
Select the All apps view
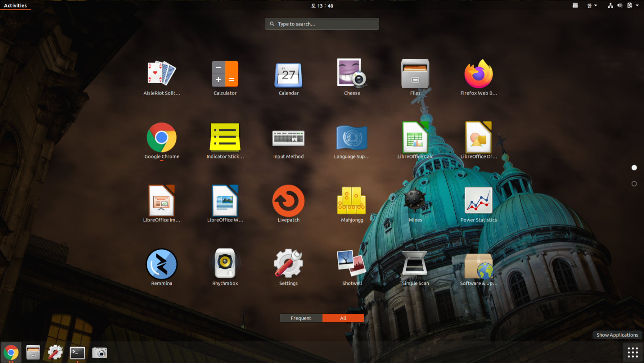343,318
